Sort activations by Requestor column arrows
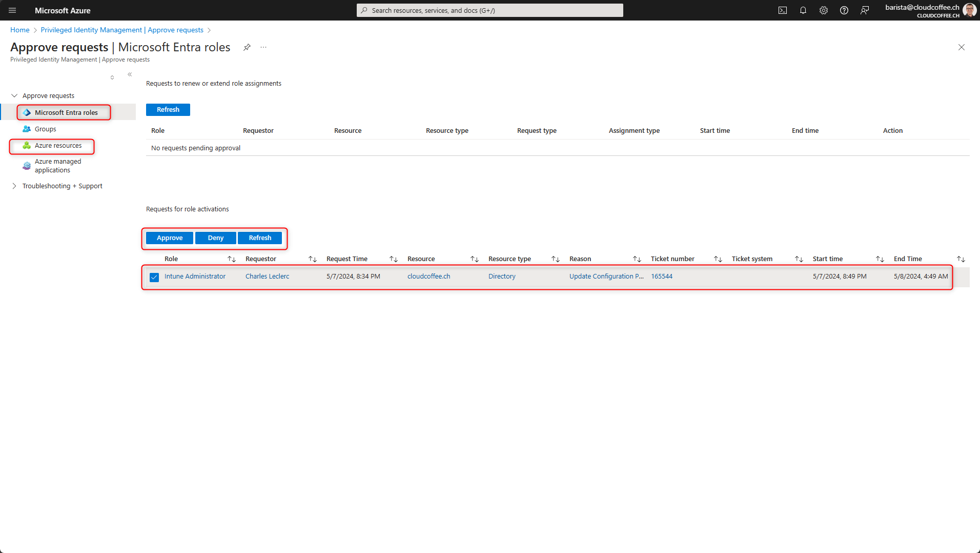The image size is (980, 553). pyautogui.click(x=313, y=259)
